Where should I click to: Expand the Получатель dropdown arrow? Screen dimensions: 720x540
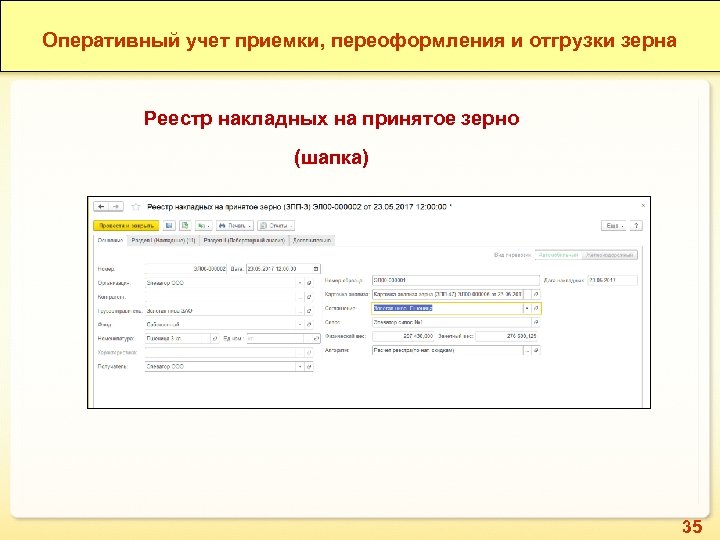pos(300,366)
